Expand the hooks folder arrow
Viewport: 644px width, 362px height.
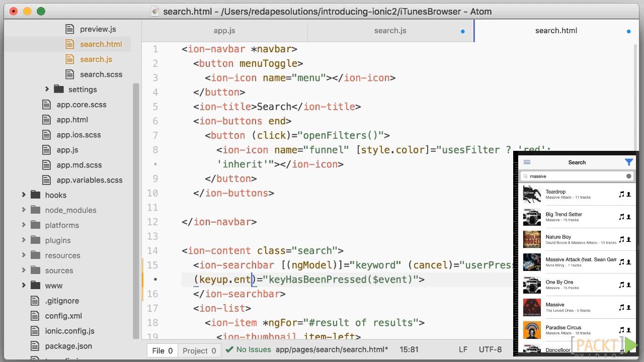click(x=23, y=195)
